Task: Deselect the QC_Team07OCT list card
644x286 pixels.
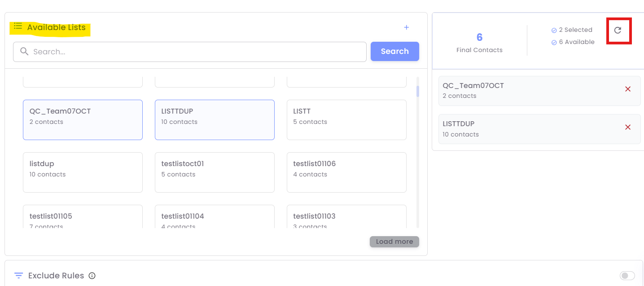Action: click(x=83, y=120)
